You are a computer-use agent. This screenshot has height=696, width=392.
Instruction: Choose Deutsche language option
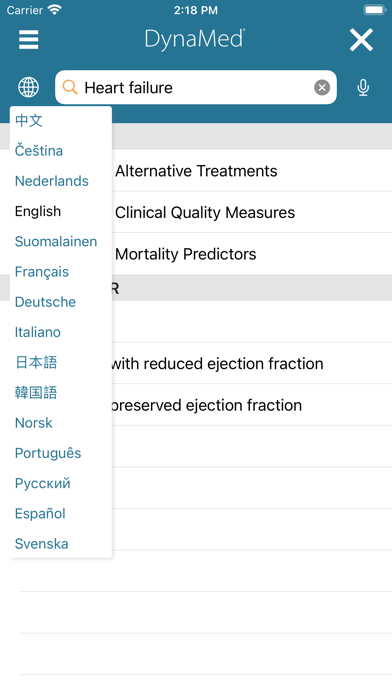click(45, 302)
